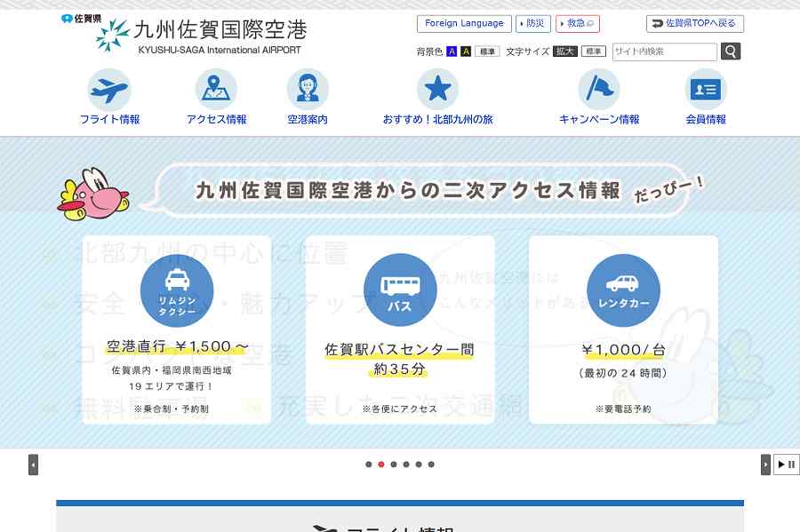Go to next slide arrow
The image size is (800, 532).
point(765,465)
